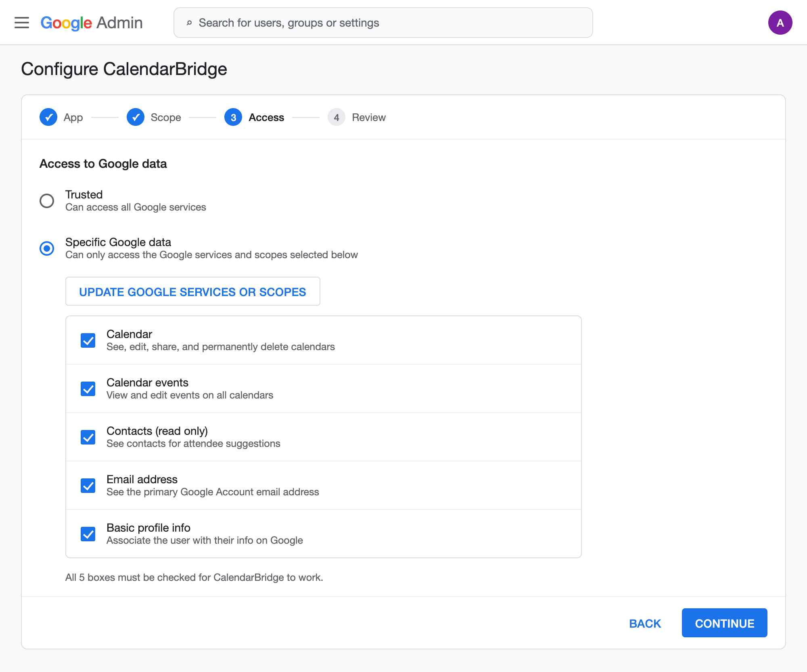Click the step 4 Review circle
The height and width of the screenshot is (672, 807).
[x=337, y=117]
